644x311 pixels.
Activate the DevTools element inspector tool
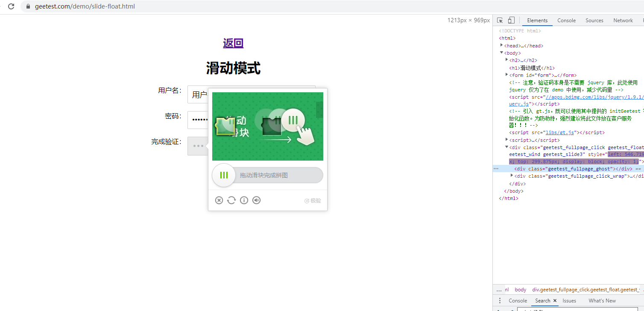tap(500, 20)
